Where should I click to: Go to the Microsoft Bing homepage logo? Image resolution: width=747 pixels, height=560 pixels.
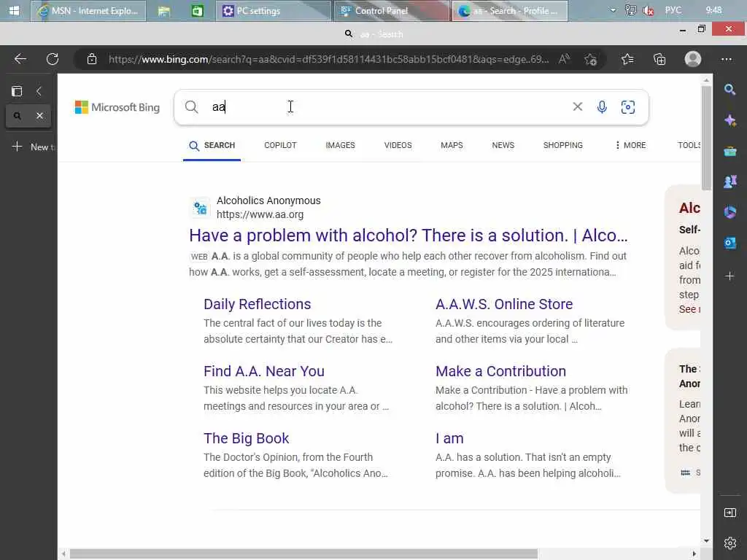coord(117,108)
